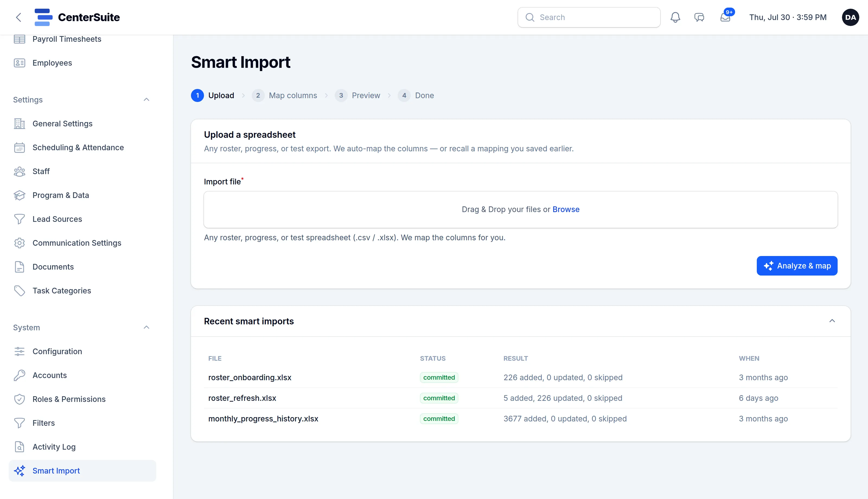Click the Browse link in drop zone

[566, 209]
